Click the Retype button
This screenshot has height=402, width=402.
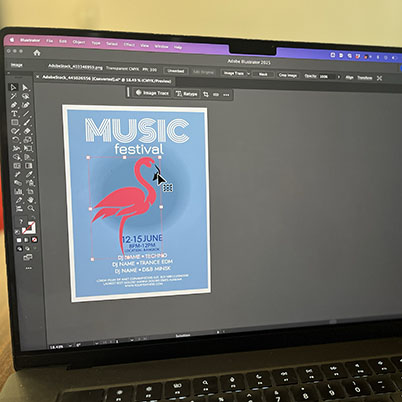tap(187, 94)
